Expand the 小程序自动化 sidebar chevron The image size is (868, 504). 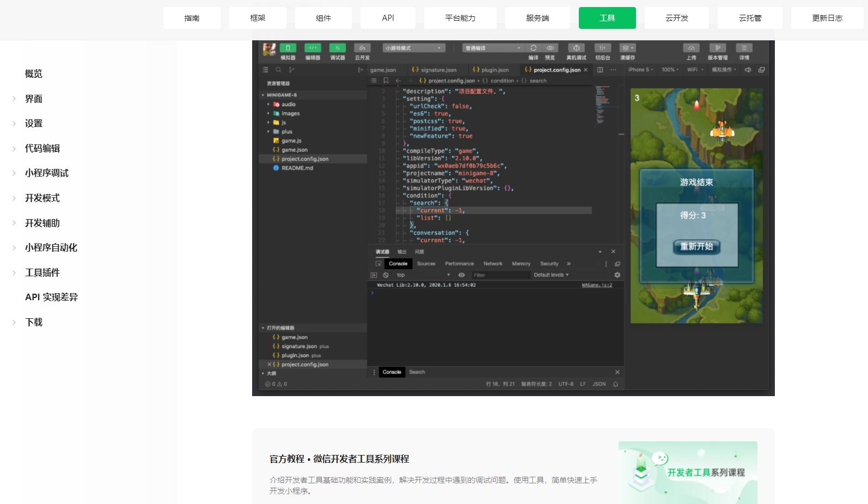pos(14,248)
